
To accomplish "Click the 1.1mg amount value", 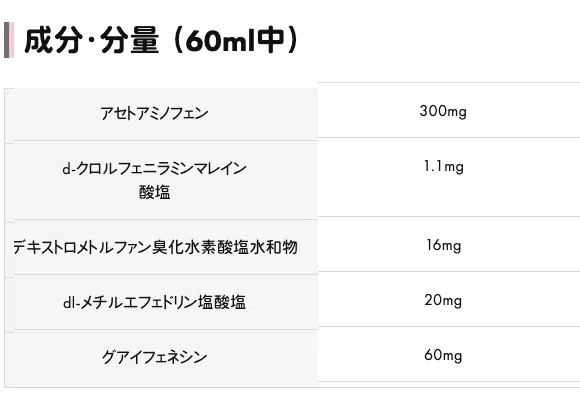I will [444, 166].
